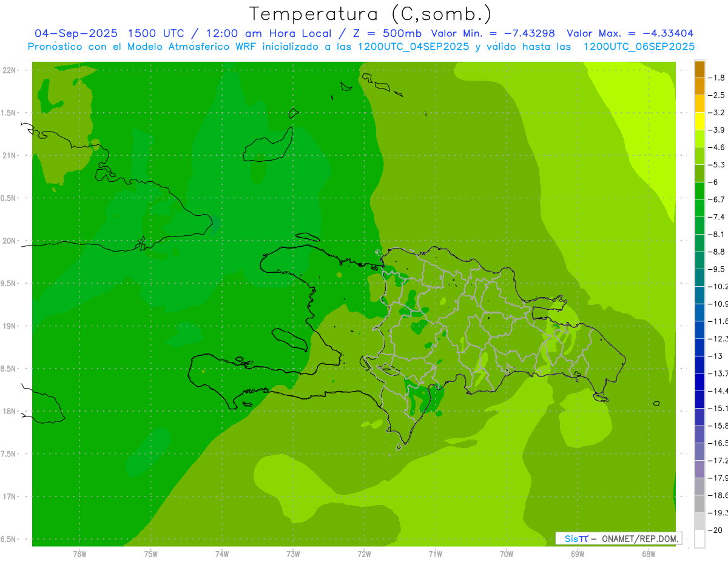The height and width of the screenshot is (562, 728).
Task: Click the white swatch below -20 in legend
Action: (699, 539)
